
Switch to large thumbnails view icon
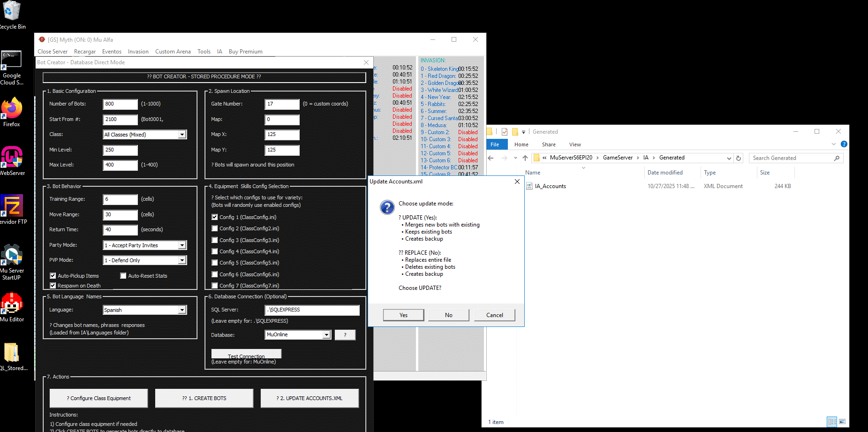(x=842, y=422)
